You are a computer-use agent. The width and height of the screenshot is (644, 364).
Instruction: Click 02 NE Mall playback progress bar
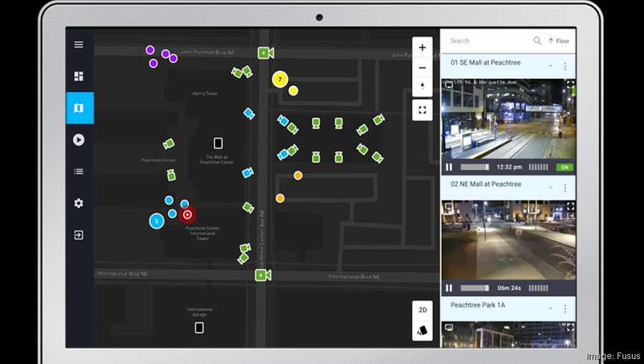(475, 288)
